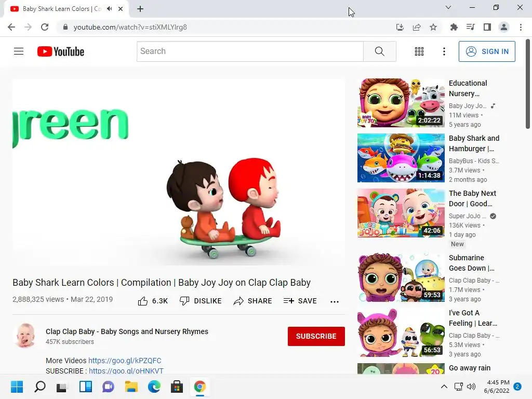
Task: Open YouTube settings three-dot menu
Action: click(x=444, y=51)
